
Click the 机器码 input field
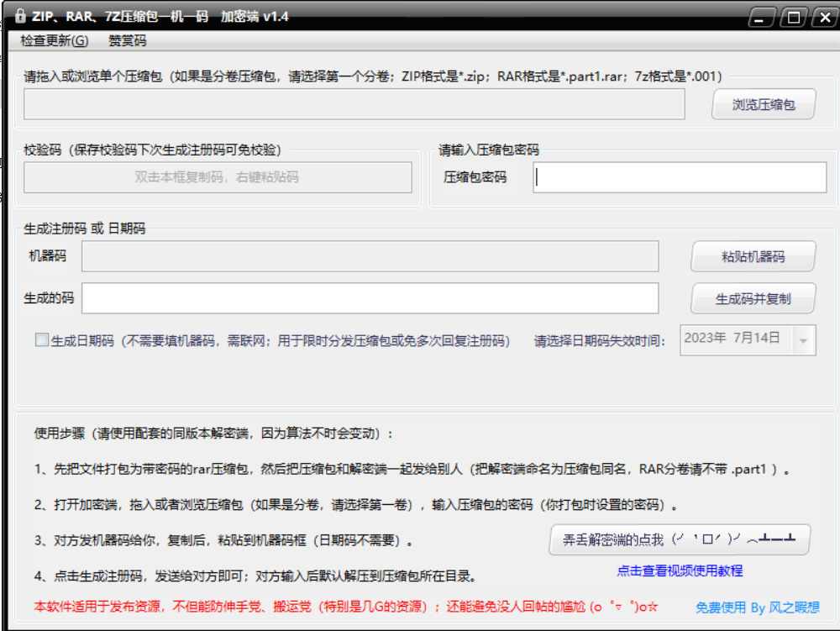click(x=370, y=256)
